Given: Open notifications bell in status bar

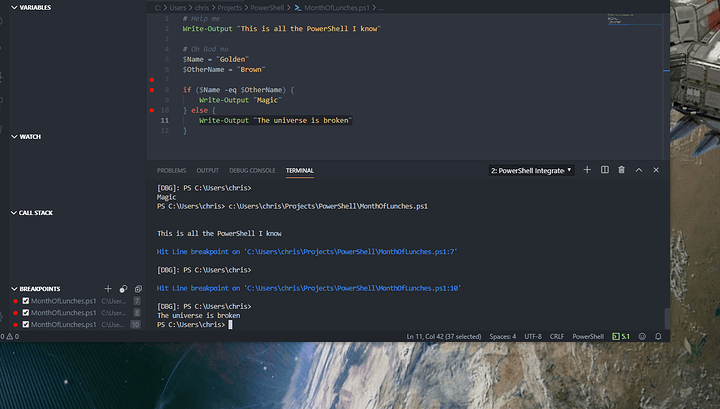Looking at the screenshot, I should coord(658,336).
